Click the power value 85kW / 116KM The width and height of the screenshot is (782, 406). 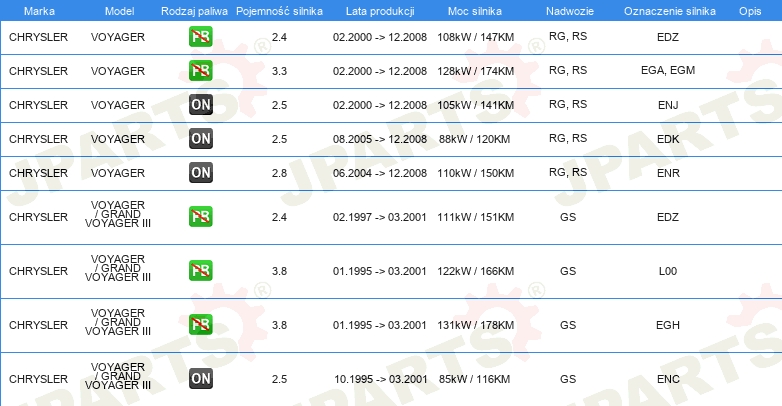pyautogui.click(x=474, y=379)
